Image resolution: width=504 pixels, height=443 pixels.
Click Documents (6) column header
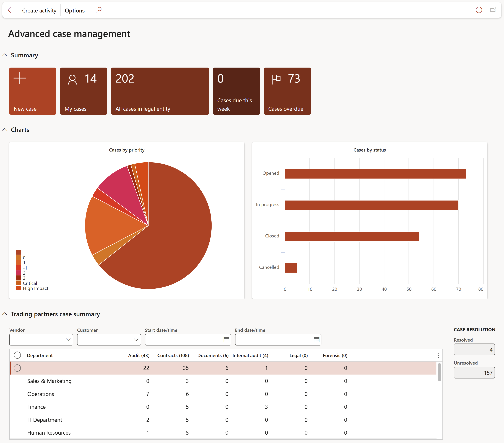(x=213, y=355)
